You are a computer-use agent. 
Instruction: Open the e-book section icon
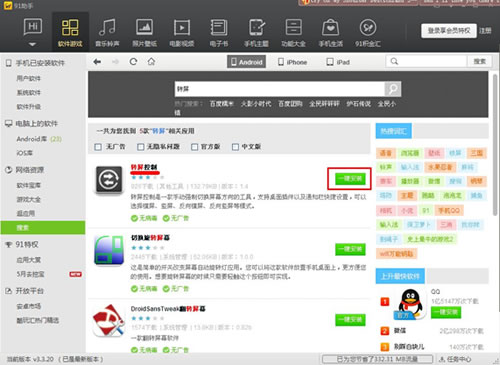tap(219, 28)
